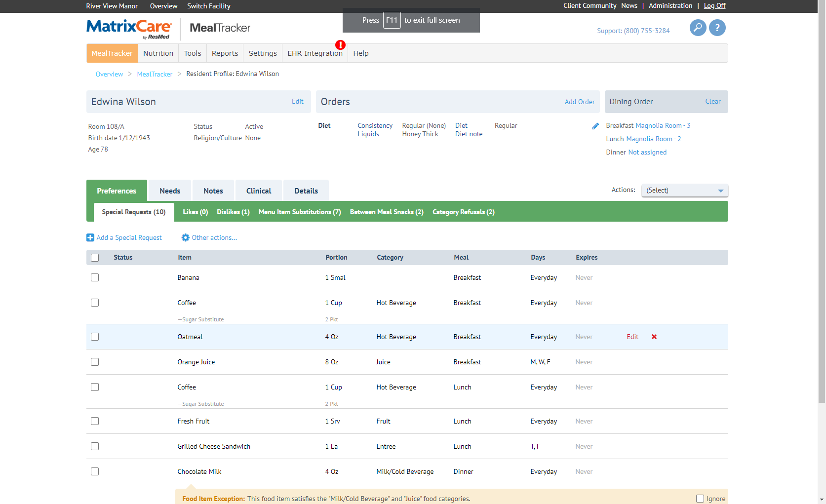Click the blue Help question mark icon
The width and height of the screenshot is (826, 504).
click(717, 28)
